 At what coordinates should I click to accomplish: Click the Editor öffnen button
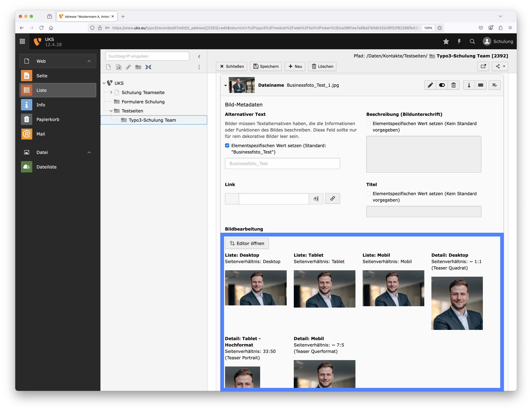[247, 243]
